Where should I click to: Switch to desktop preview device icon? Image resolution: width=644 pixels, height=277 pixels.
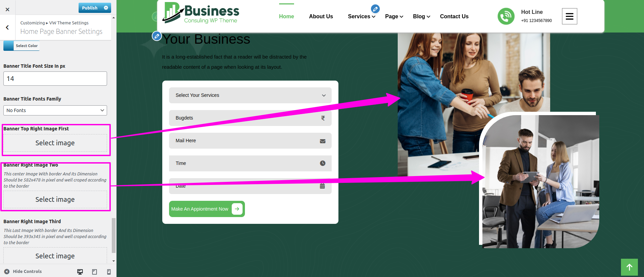(x=80, y=272)
